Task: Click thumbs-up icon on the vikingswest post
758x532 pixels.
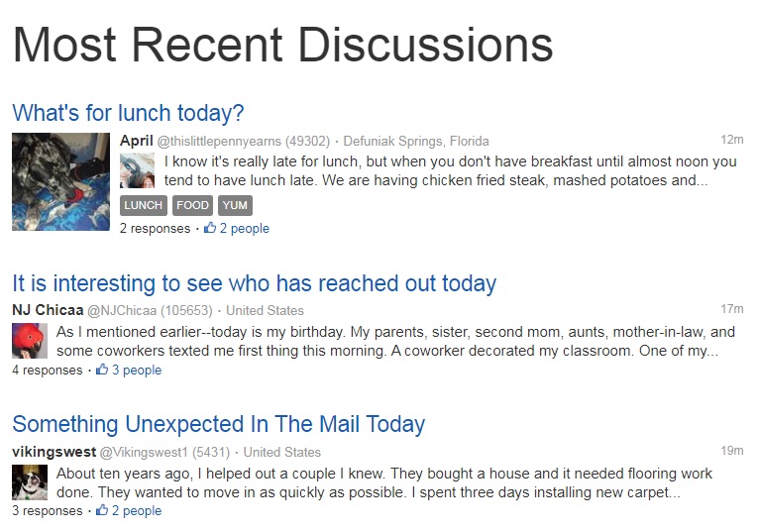Action: click(x=102, y=510)
